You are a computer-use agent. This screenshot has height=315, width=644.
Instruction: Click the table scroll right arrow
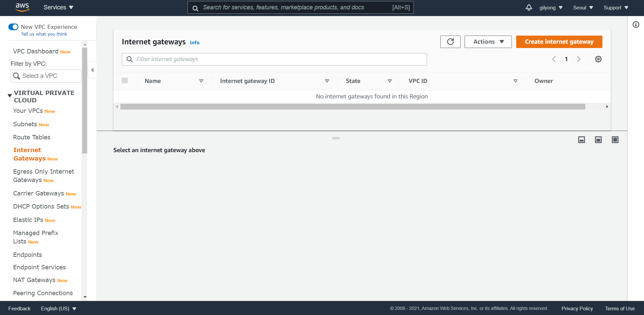607,107
